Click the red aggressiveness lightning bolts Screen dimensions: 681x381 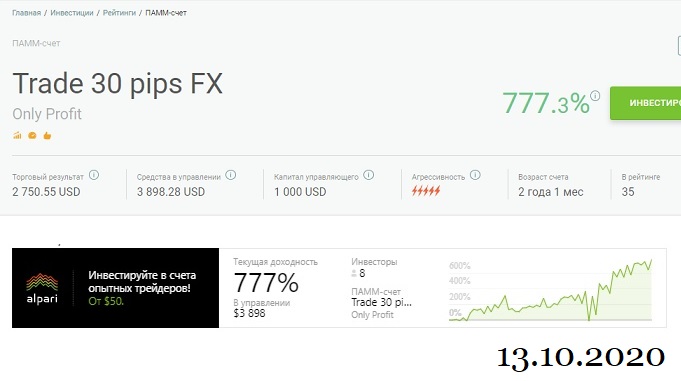click(426, 191)
